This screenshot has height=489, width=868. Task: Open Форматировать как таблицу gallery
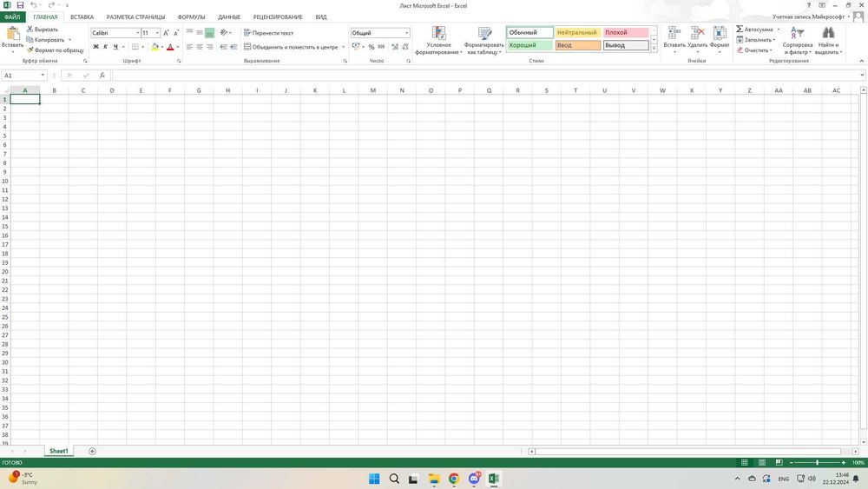click(483, 41)
